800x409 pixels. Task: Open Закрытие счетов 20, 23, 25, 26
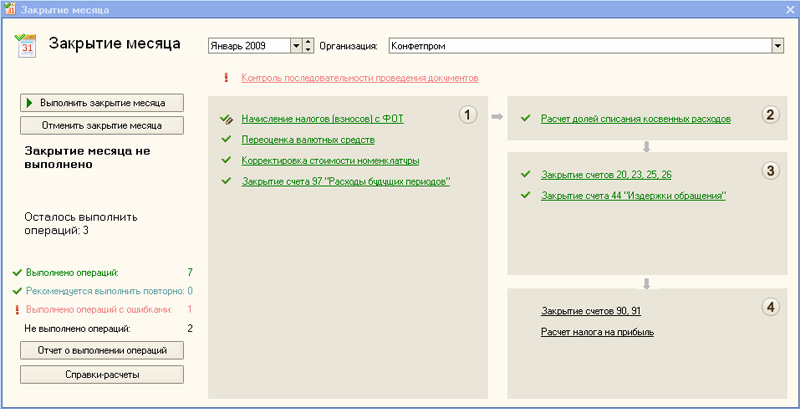coord(606,175)
